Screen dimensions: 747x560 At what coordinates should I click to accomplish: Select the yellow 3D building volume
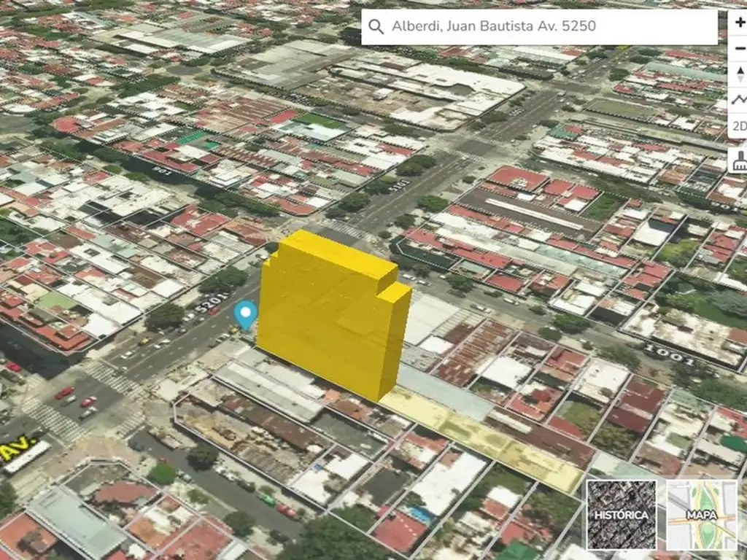pos(328,314)
